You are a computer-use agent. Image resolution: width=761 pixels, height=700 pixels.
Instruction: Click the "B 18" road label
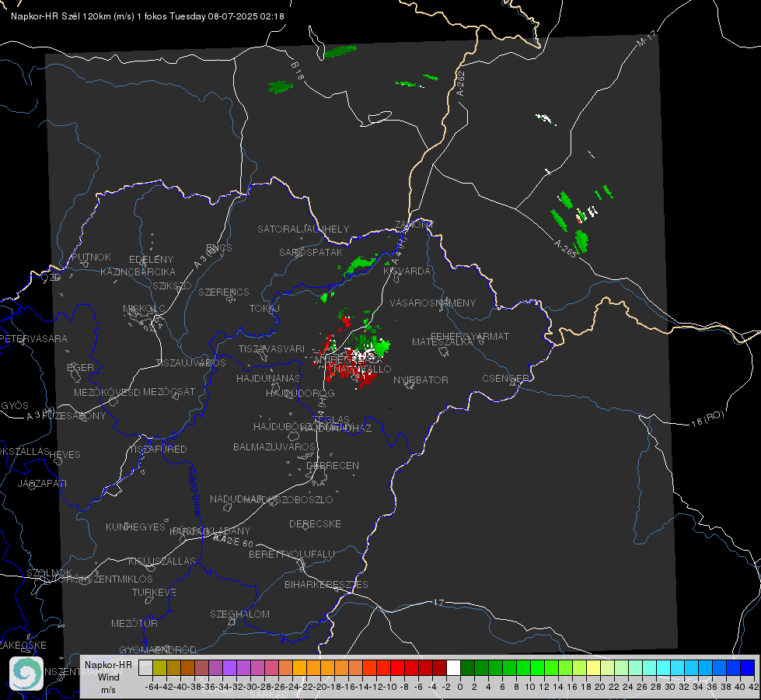coord(298,71)
